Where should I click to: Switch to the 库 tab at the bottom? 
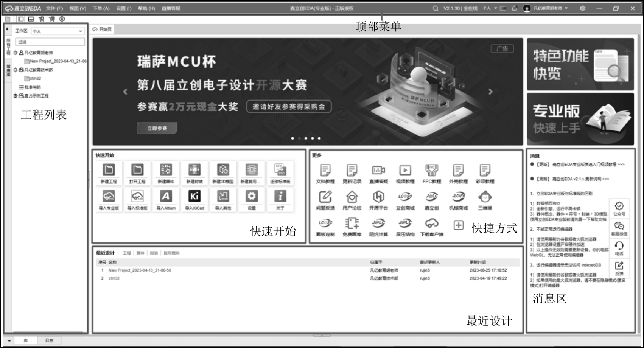(26, 340)
